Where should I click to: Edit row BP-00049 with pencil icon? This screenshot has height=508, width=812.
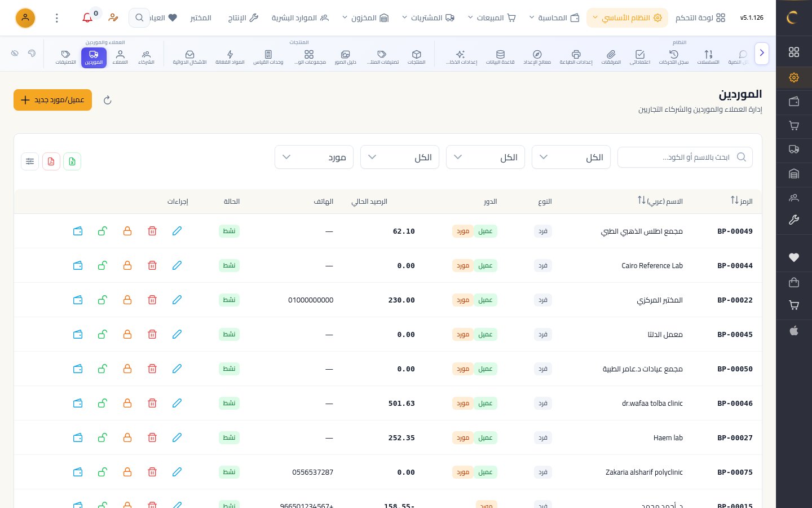coord(177,231)
